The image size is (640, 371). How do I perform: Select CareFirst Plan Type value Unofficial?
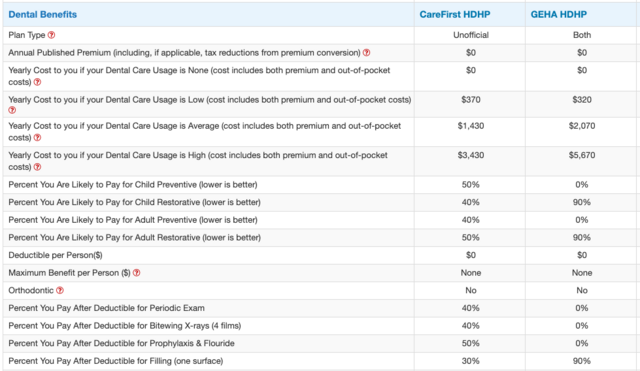[x=471, y=35]
